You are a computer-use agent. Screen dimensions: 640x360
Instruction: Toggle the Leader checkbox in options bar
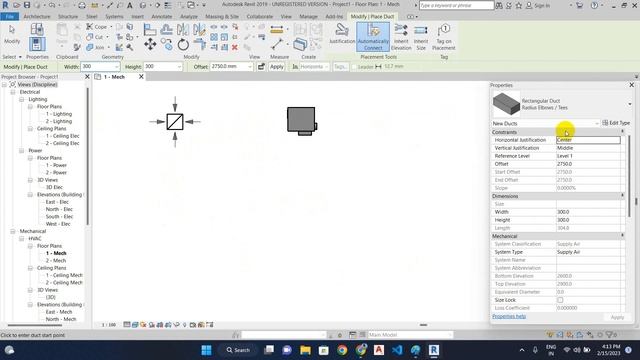pyautogui.click(x=354, y=67)
